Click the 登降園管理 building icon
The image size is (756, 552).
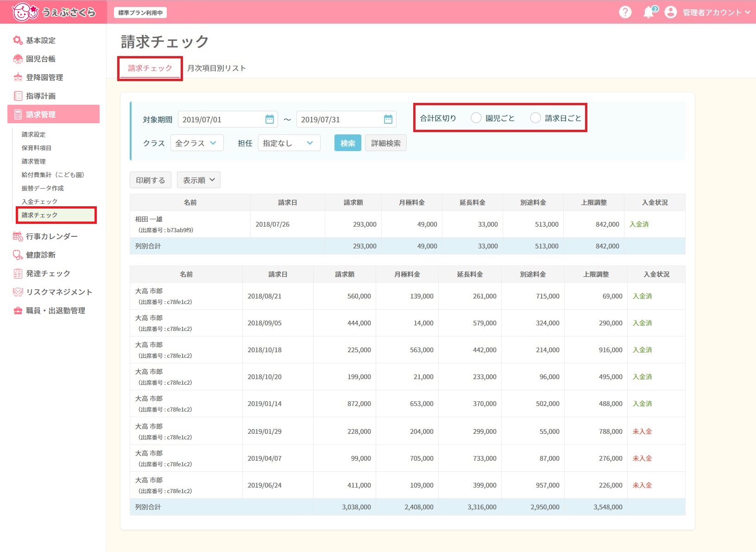(18, 77)
